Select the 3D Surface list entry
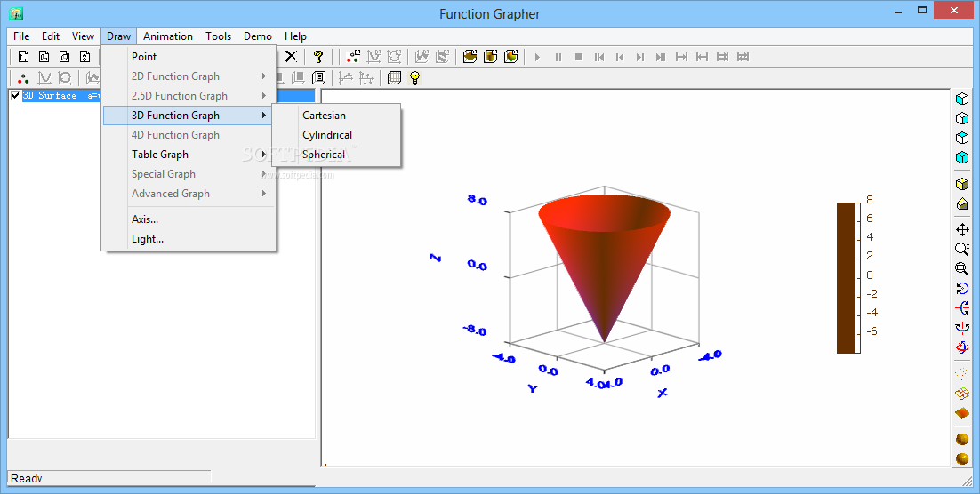 169,96
